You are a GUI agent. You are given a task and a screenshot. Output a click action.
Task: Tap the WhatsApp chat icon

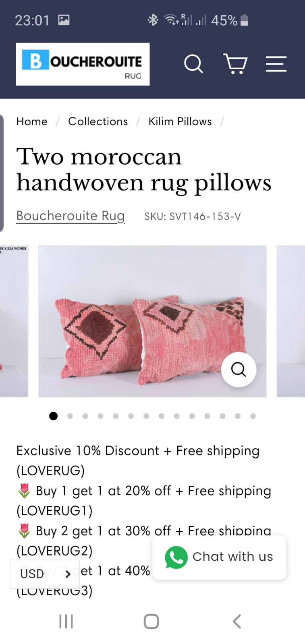pos(176,557)
